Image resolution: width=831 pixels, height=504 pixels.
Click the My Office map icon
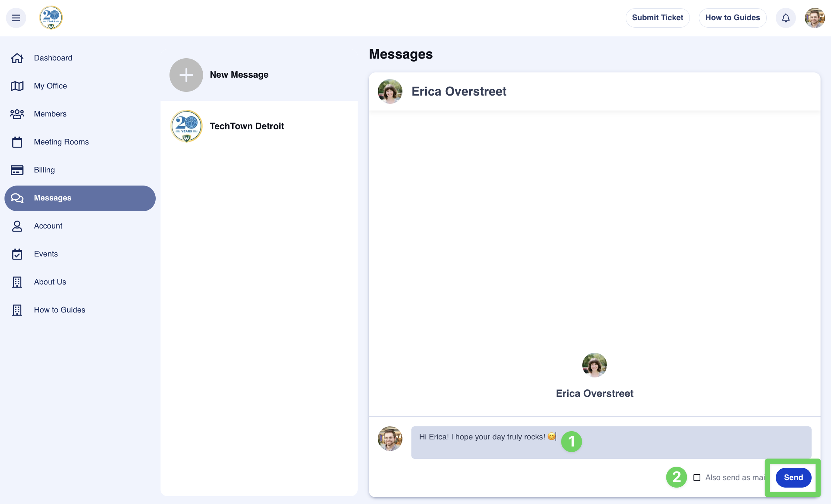[17, 86]
